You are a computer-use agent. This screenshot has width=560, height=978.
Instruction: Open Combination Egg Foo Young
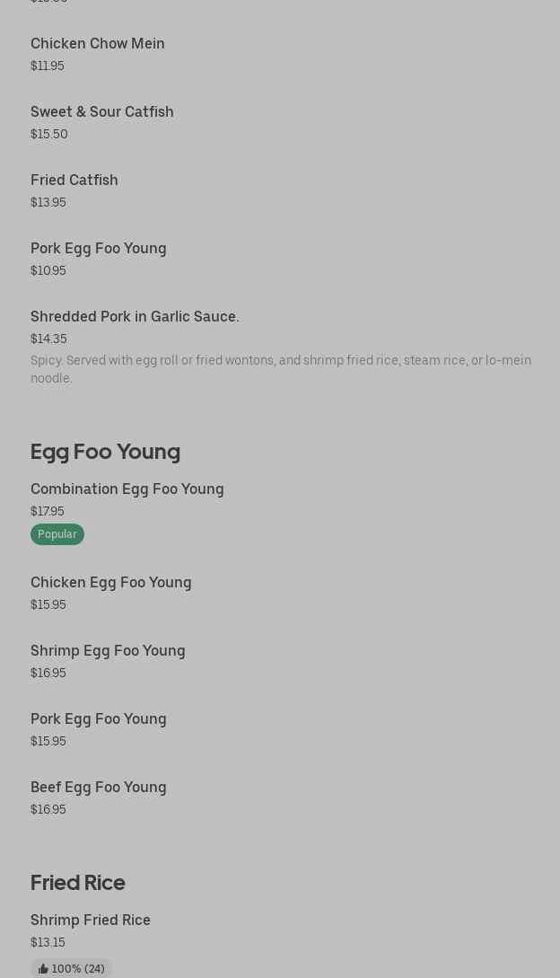pyautogui.click(x=127, y=489)
